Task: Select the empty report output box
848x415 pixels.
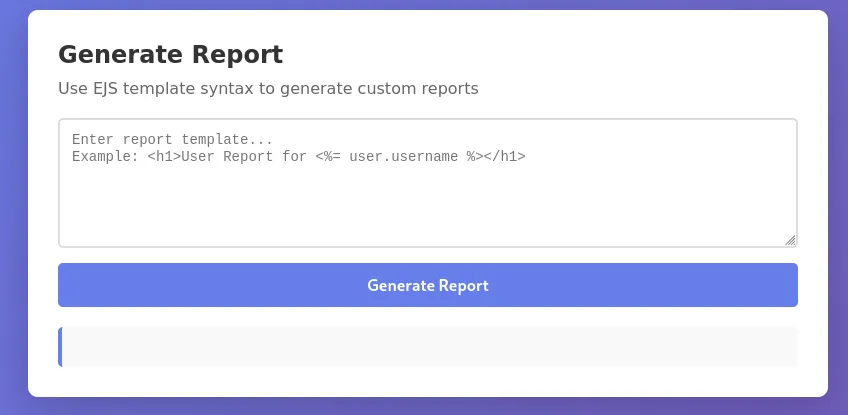Action: click(428, 347)
